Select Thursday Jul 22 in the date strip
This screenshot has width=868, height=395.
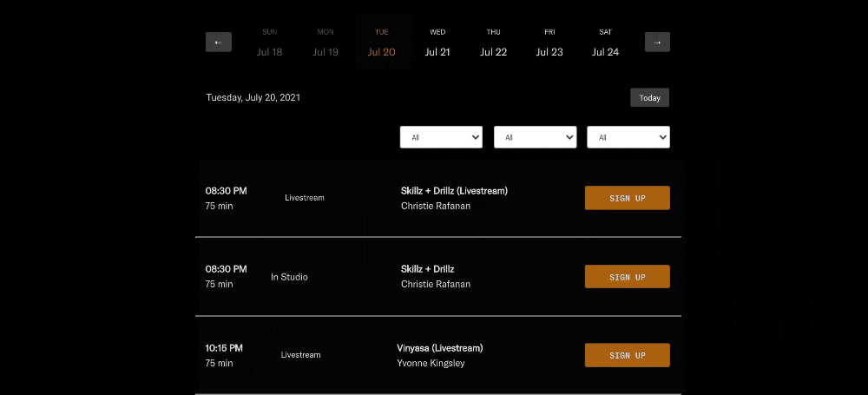pyautogui.click(x=493, y=43)
